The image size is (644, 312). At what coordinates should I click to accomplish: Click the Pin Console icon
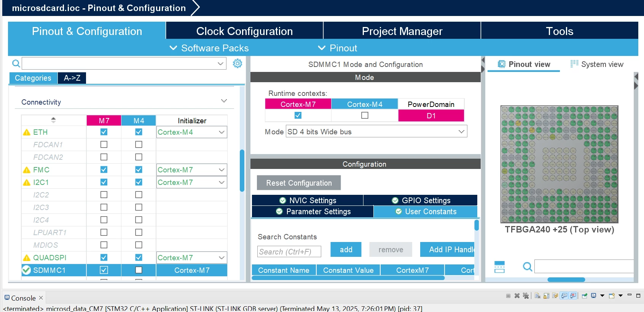585,296
